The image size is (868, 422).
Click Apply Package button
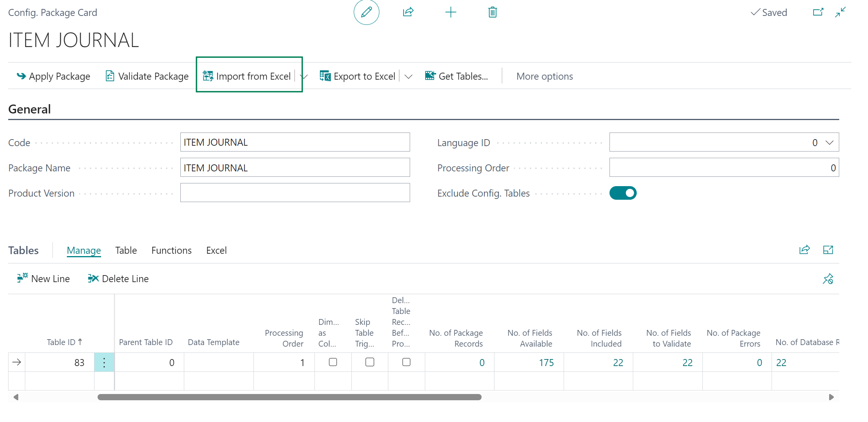point(53,77)
